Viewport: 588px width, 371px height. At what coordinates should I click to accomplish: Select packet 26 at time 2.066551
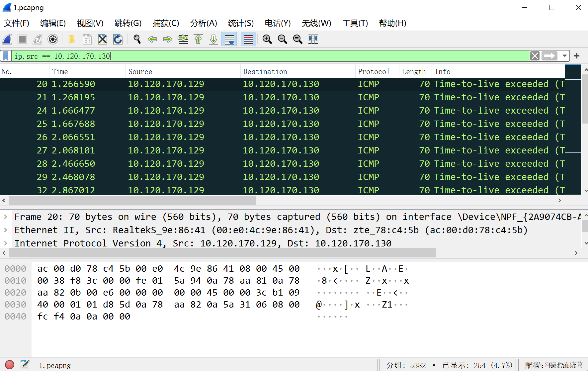[282, 137]
